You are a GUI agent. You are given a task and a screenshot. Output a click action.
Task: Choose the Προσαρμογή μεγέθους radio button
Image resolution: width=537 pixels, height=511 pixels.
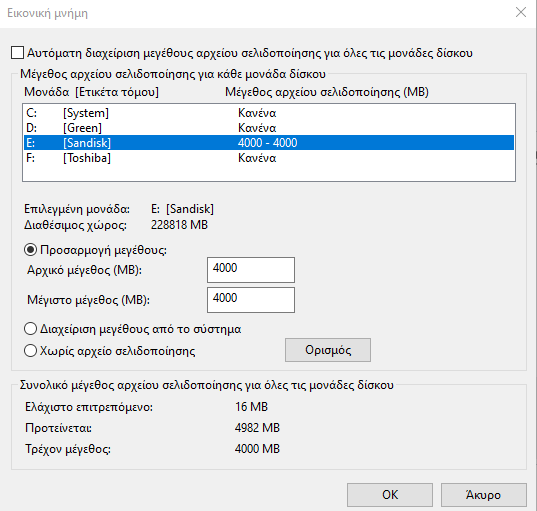pos(30,250)
